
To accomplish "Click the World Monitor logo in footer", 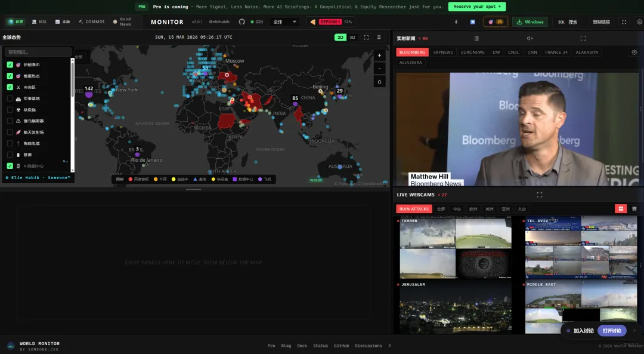I will pyautogui.click(x=11, y=346).
